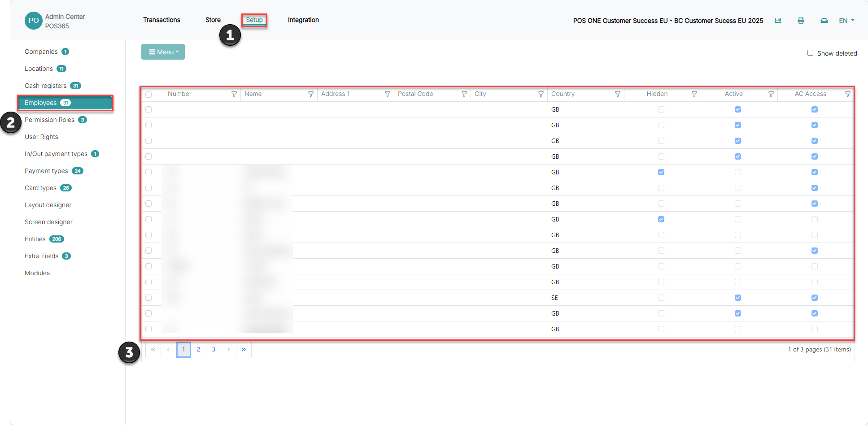Select page 1 in pagination

(183, 350)
